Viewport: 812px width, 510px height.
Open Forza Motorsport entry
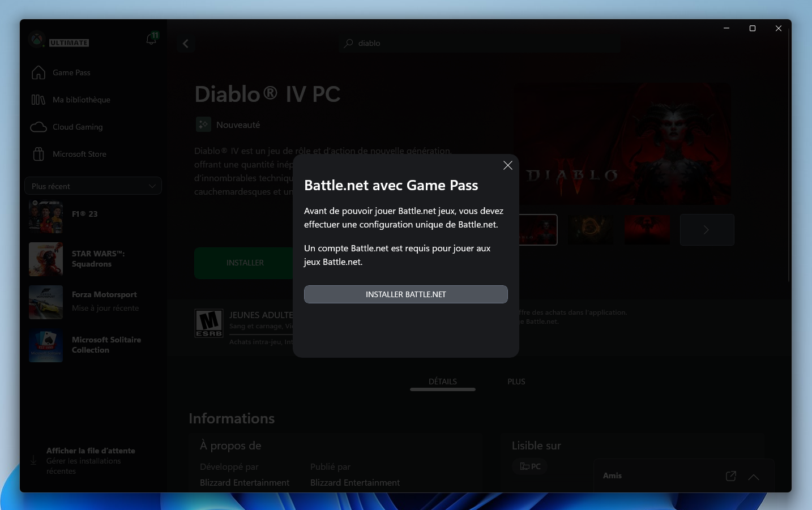[x=93, y=302]
